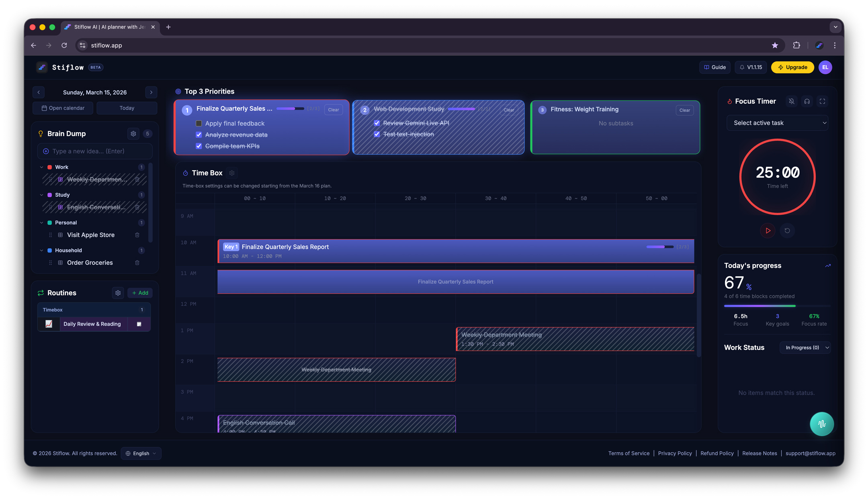Collapse the Household category in Brain Dump

click(x=41, y=250)
